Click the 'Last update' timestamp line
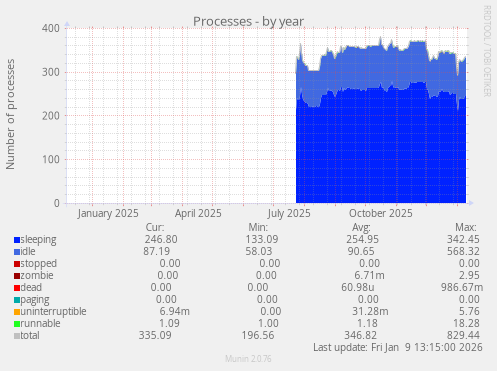The image size is (497, 371). [398, 347]
